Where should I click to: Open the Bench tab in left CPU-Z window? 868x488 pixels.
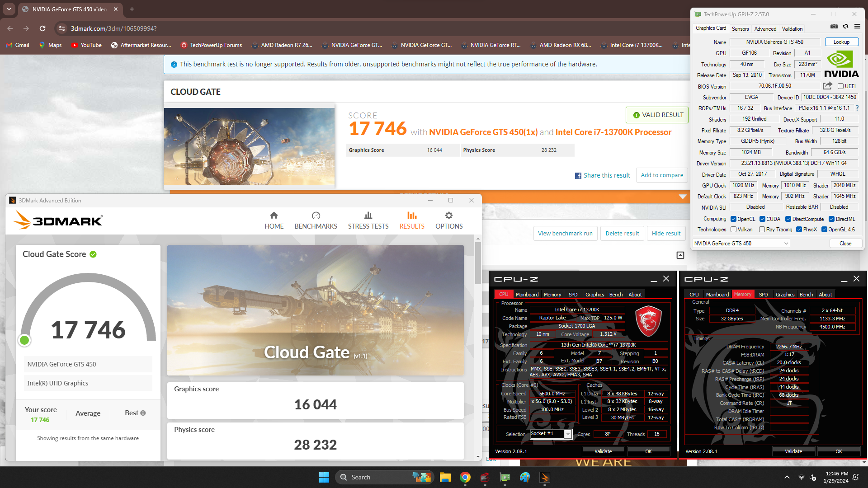[x=616, y=294]
